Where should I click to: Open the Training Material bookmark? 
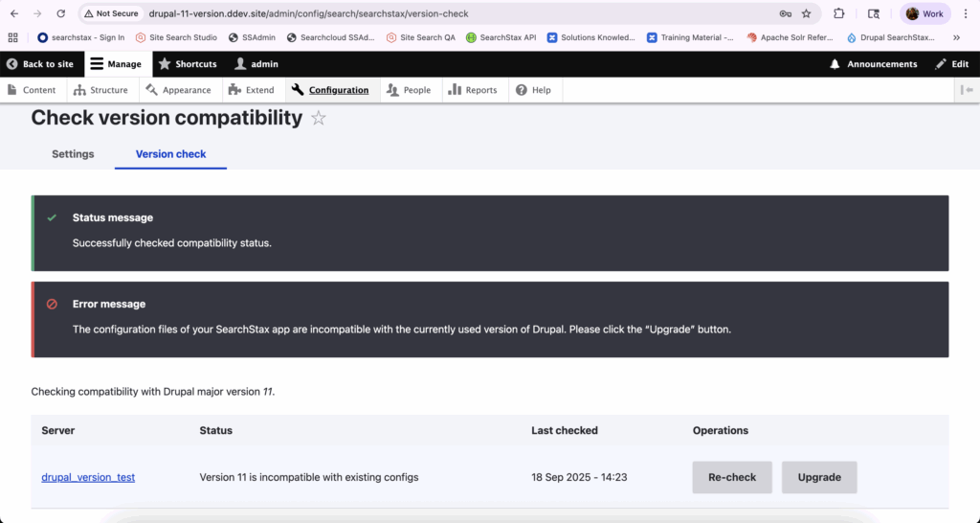click(691, 37)
